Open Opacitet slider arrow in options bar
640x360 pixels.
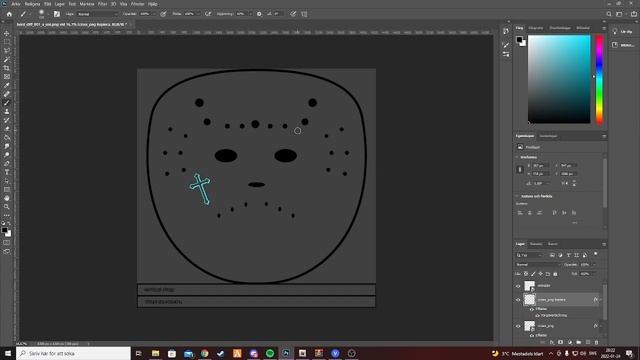tap(153, 14)
